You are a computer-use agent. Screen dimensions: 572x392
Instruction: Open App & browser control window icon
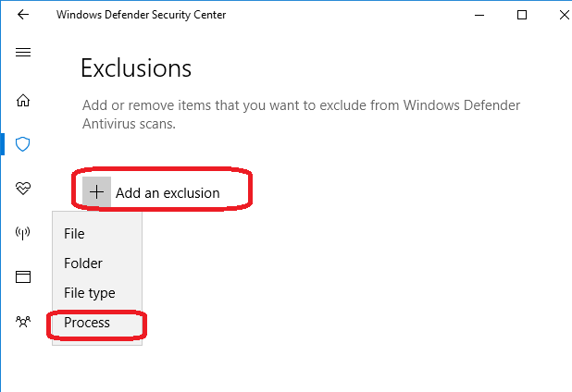23,276
